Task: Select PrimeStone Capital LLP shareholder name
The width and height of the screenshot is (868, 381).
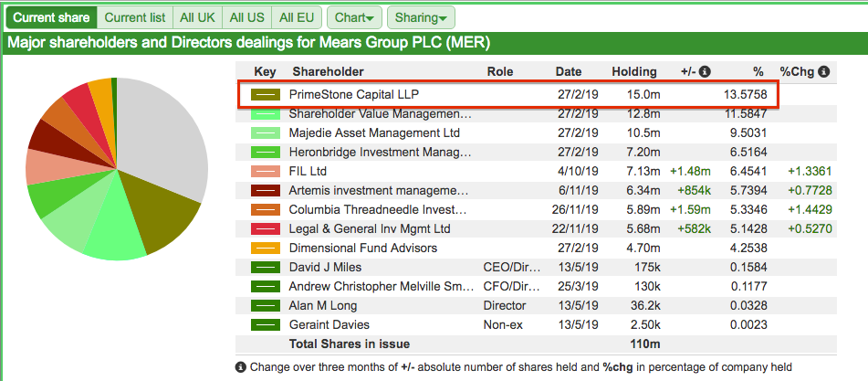Action: coord(354,95)
